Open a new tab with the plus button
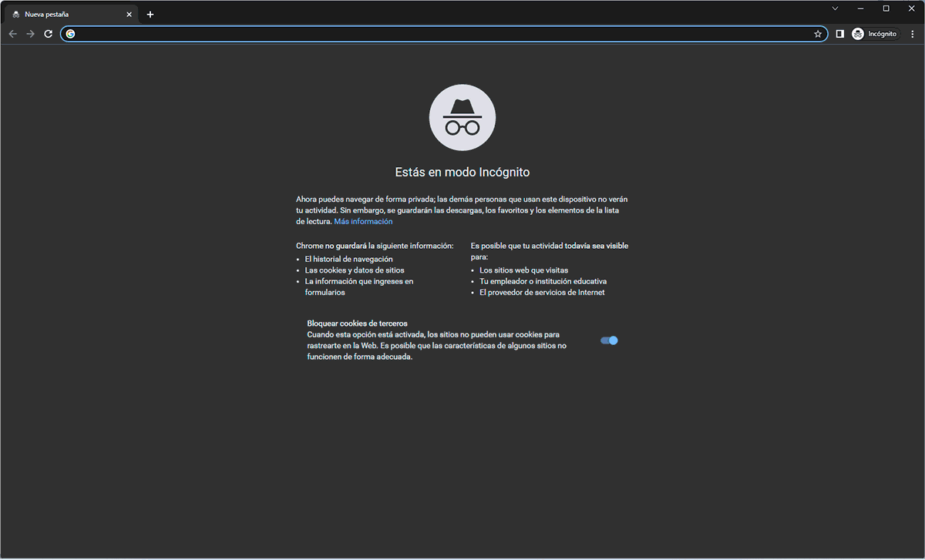The height and width of the screenshot is (560, 925). point(150,15)
